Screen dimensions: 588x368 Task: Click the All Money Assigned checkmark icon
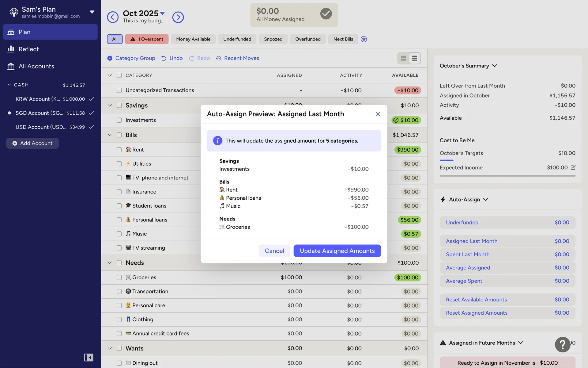pyautogui.click(x=326, y=14)
